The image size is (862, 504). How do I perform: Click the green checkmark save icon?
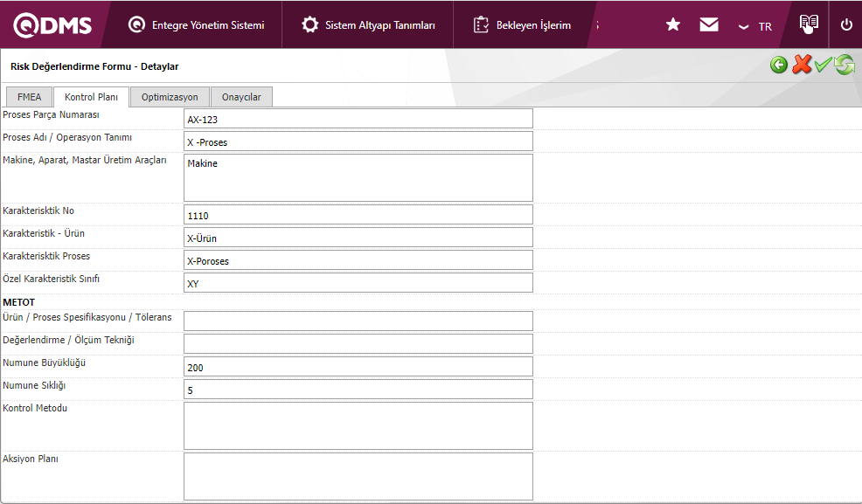click(x=823, y=66)
